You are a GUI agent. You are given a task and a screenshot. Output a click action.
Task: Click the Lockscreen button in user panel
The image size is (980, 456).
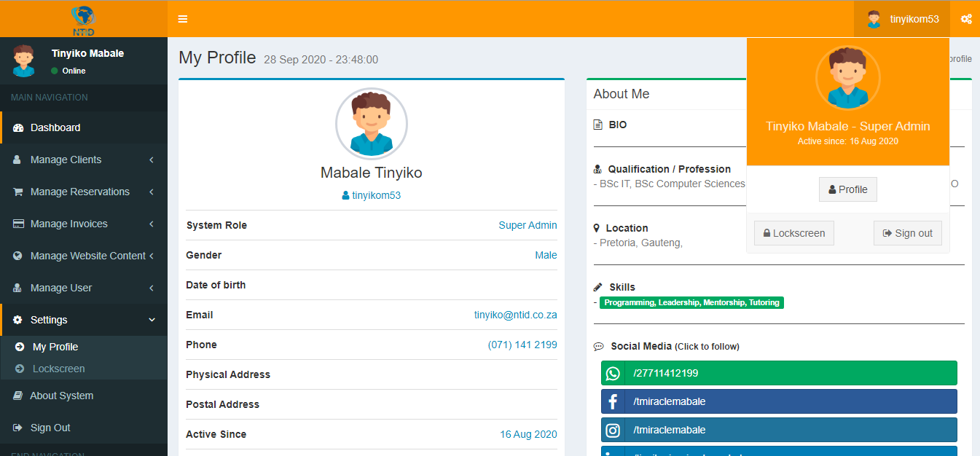[793, 233]
